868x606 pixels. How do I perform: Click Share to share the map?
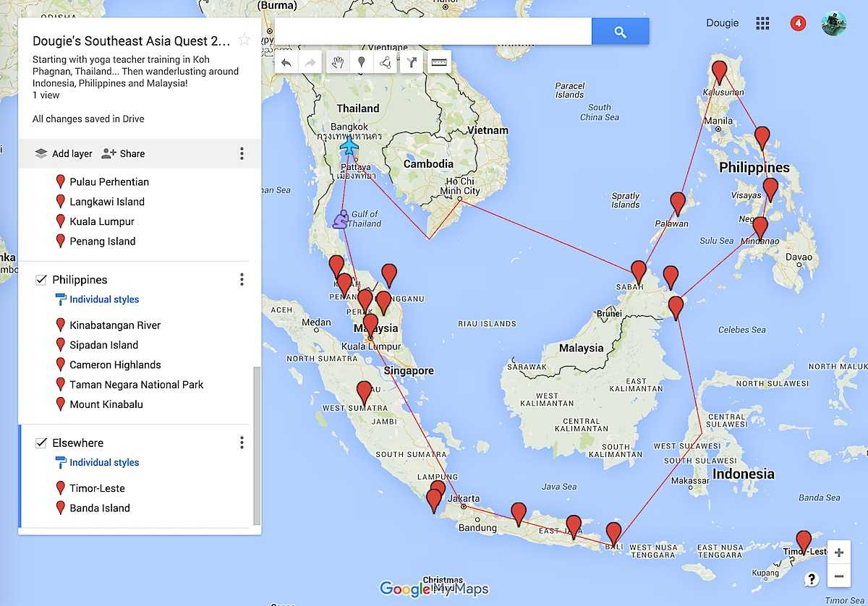point(124,153)
